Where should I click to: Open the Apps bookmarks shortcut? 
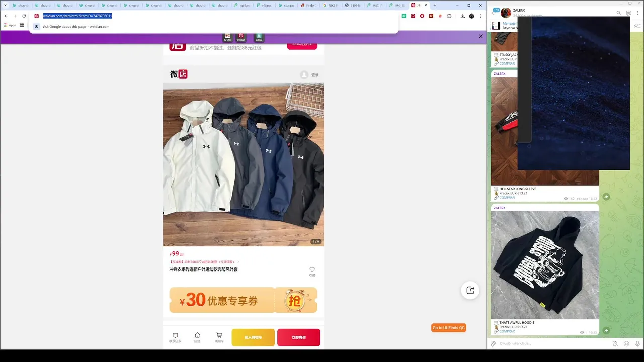(x=10, y=25)
